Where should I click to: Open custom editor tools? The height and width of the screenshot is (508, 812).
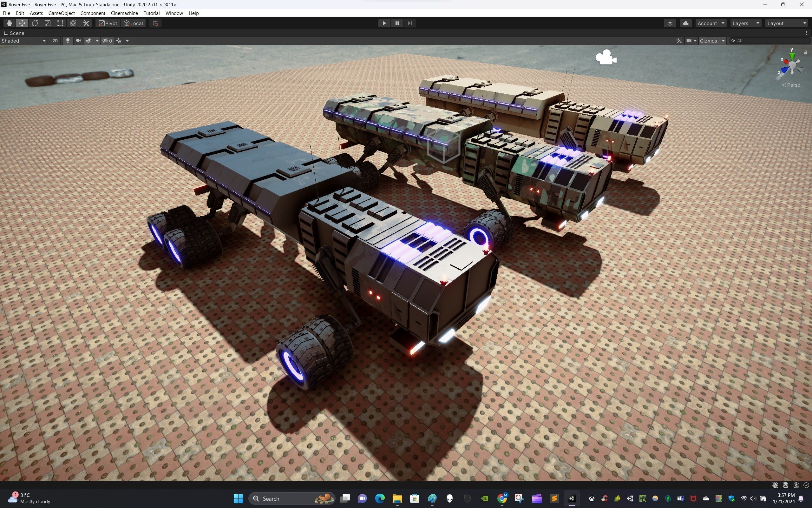tap(86, 23)
